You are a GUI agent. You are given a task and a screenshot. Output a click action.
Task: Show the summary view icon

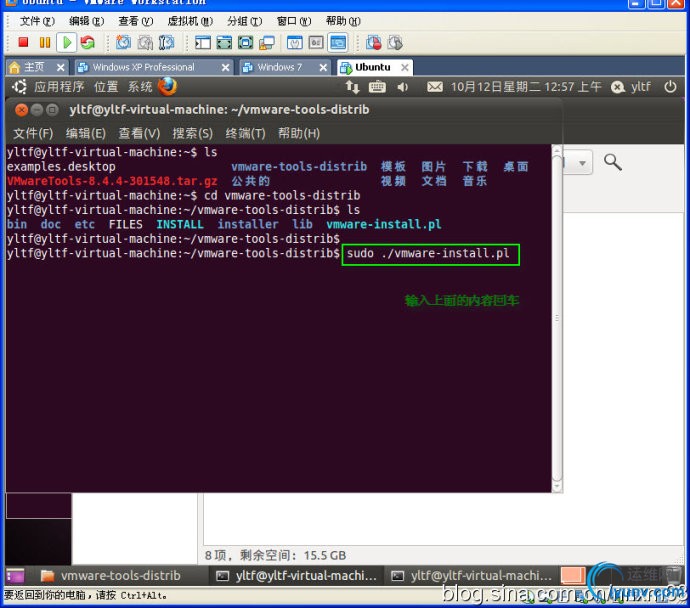tap(294, 43)
